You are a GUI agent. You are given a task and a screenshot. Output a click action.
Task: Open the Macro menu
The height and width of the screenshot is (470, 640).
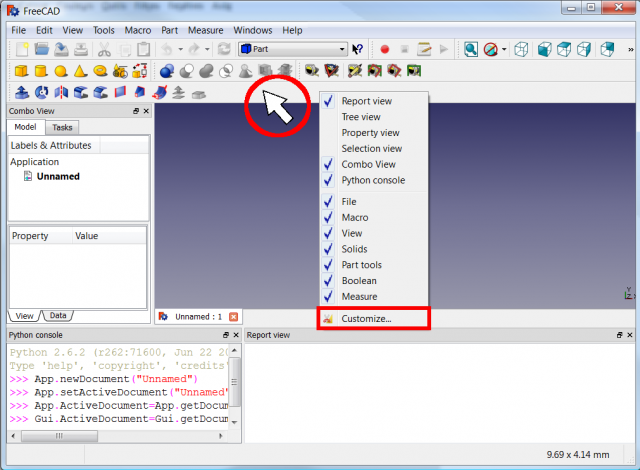click(138, 31)
